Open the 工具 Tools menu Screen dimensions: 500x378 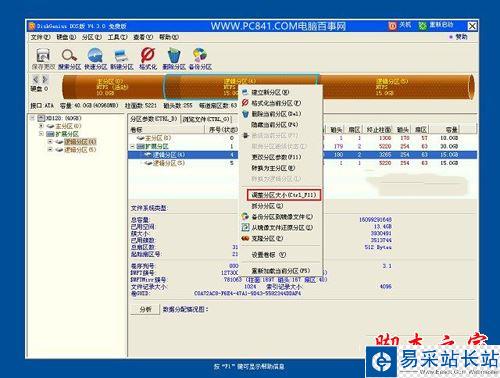(117, 37)
